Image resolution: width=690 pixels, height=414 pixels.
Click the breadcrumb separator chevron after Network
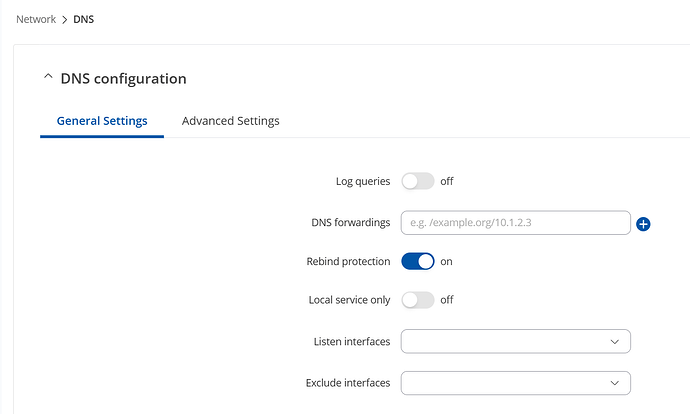65,20
